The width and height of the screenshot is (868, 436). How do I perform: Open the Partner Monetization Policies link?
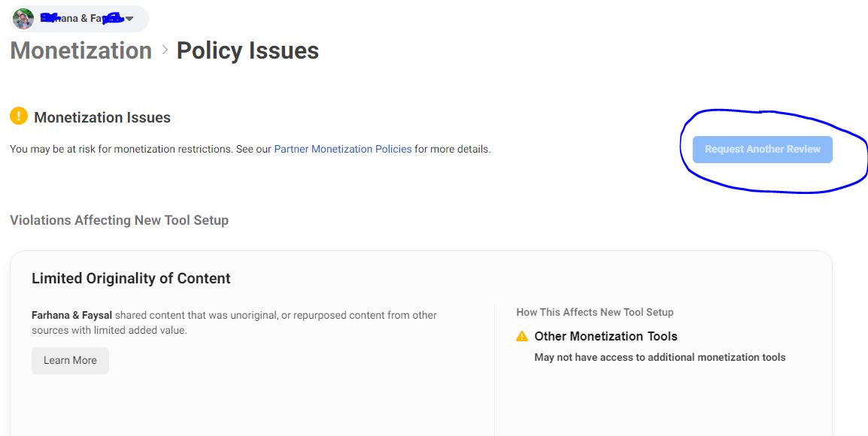[x=343, y=149]
